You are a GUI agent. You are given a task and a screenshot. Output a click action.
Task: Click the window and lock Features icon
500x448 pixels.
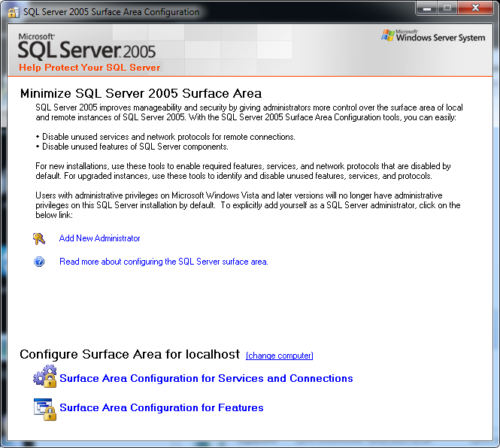pyautogui.click(x=45, y=409)
